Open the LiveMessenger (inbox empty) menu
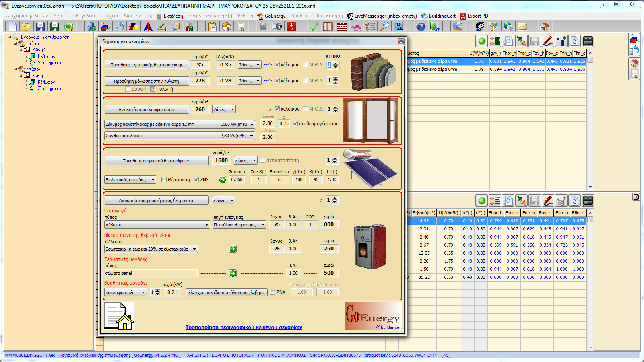The height and width of the screenshot is (362, 644). point(382,16)
